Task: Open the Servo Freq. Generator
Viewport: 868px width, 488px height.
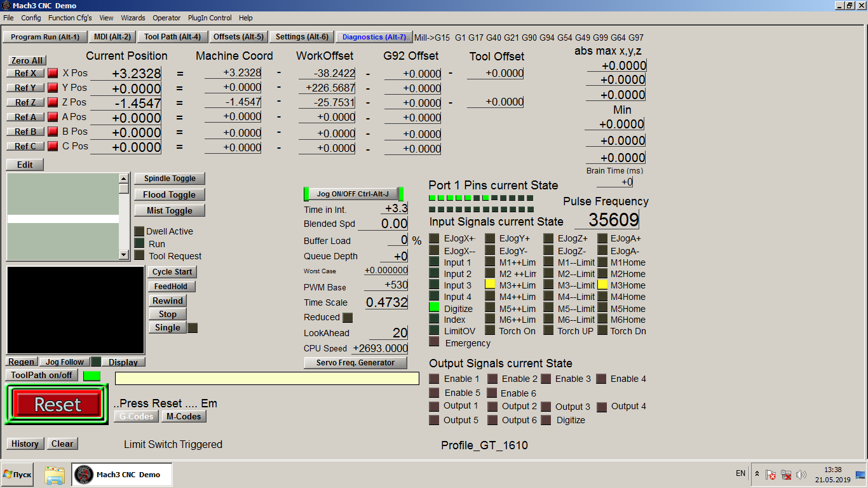Action: [356, 363]
